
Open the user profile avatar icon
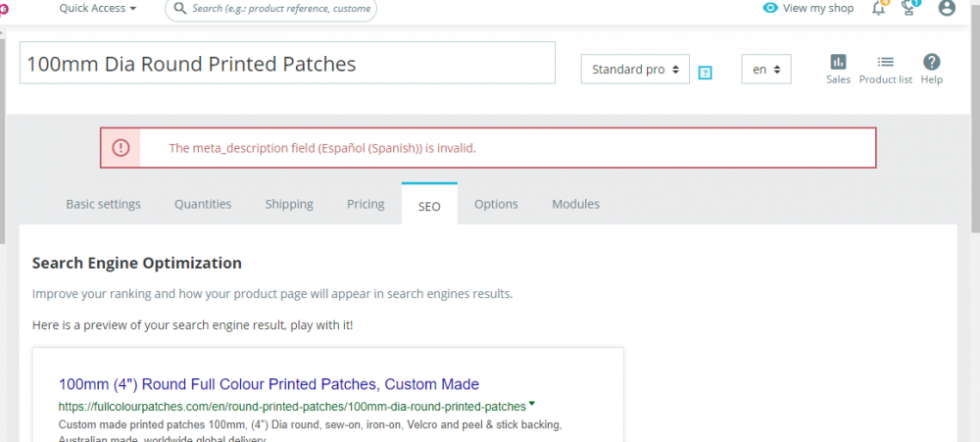tap(947, 8)
